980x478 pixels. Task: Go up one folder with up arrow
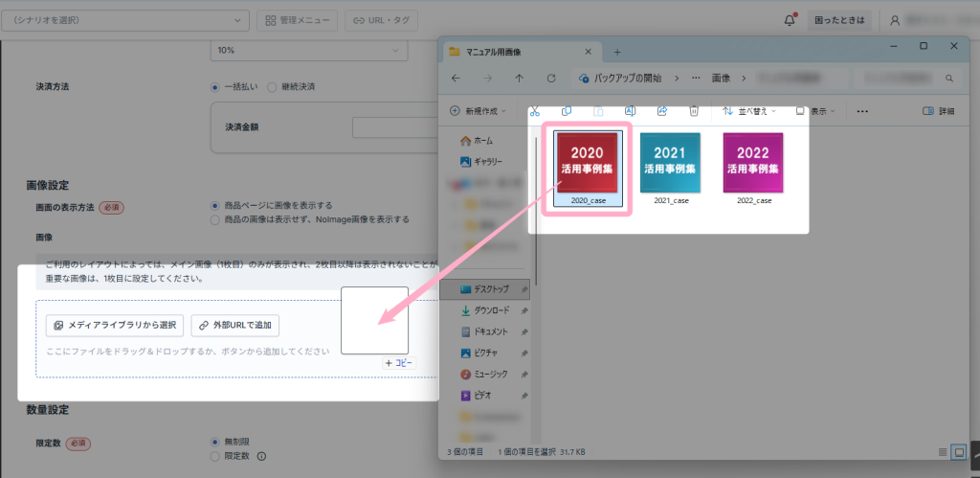pos(520,79)
